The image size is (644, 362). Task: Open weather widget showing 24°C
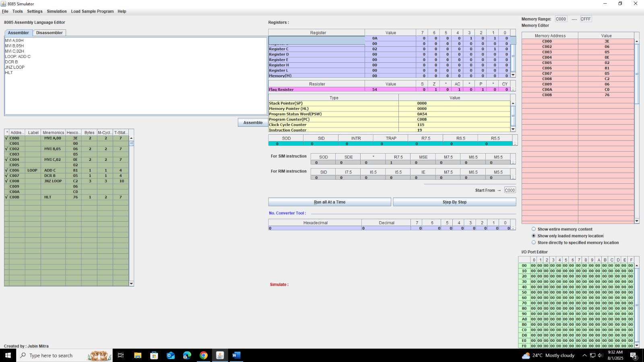pos(548,355)
